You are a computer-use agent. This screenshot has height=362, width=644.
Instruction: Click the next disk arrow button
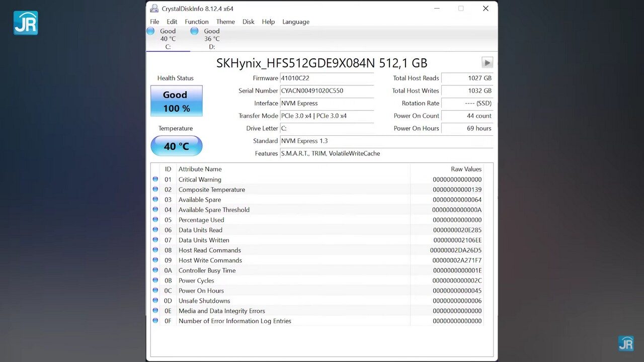pos(487,62)
